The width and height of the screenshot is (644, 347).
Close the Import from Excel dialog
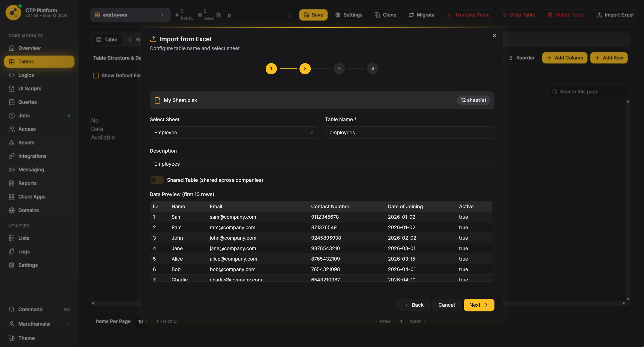point(494,35)
